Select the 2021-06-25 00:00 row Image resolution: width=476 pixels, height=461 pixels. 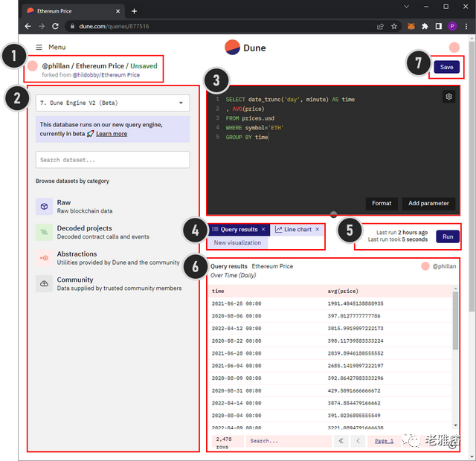[330, 303]
